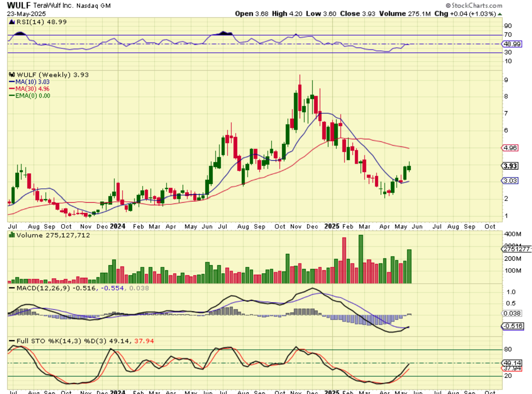Click the 2025 label on the price panel date axis
532x394 pixels.
pyautogui.click(x=332, y=226)
